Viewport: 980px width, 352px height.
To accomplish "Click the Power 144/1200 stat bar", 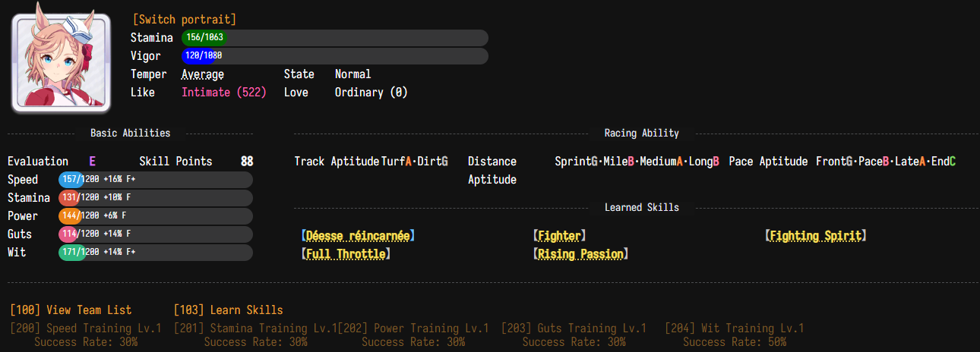I will 156,216.
